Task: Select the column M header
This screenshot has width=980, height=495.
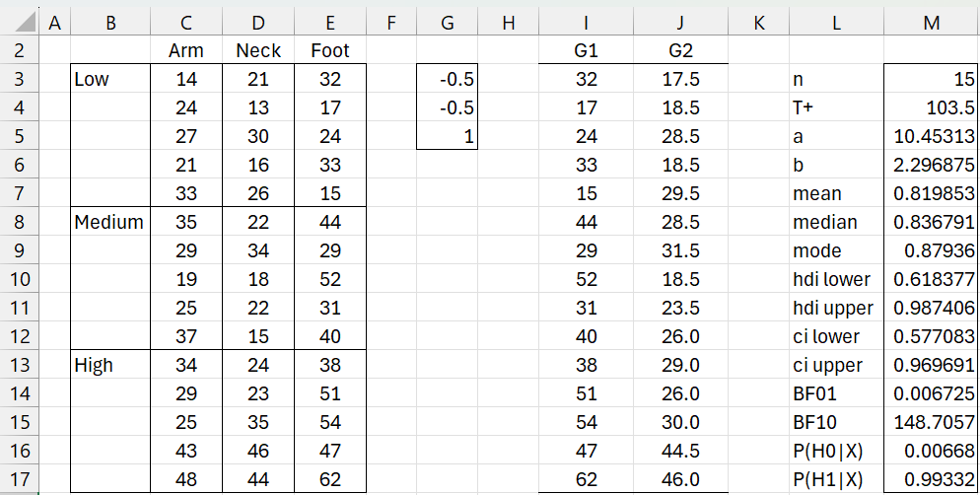Action: (x=932, y=22)
